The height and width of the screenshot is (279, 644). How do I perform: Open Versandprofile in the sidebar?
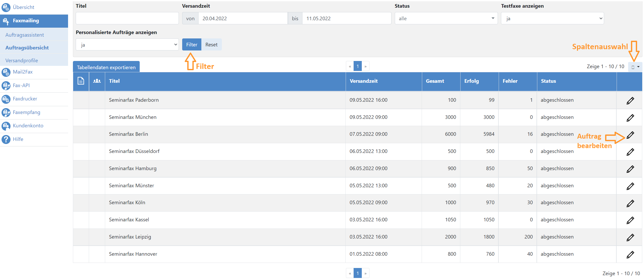coord(21,60)
